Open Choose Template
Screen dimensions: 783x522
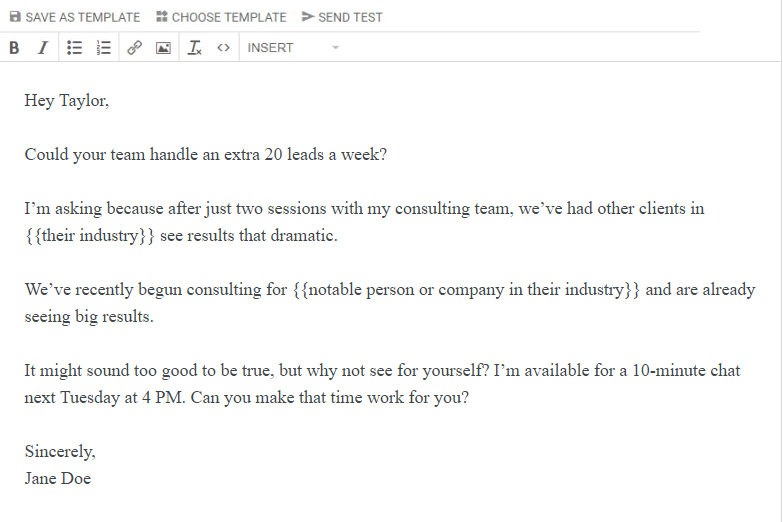tap(221, 17)
